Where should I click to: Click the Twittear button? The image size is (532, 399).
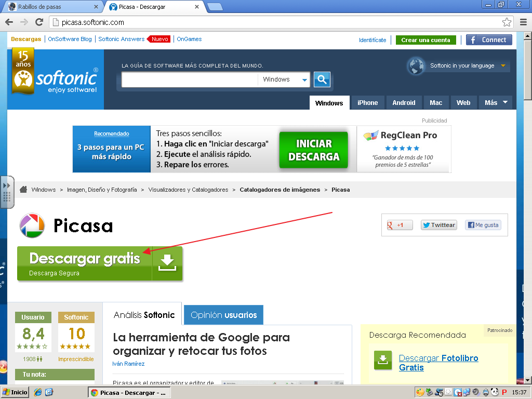pos(439,225)
